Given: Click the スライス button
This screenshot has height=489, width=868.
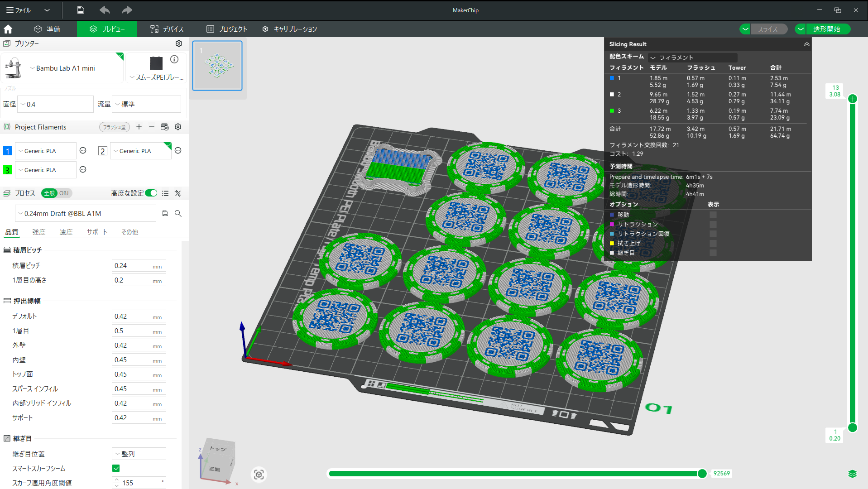Looking at the screenshot, I should pyautogui.click(x=768, y=29).
